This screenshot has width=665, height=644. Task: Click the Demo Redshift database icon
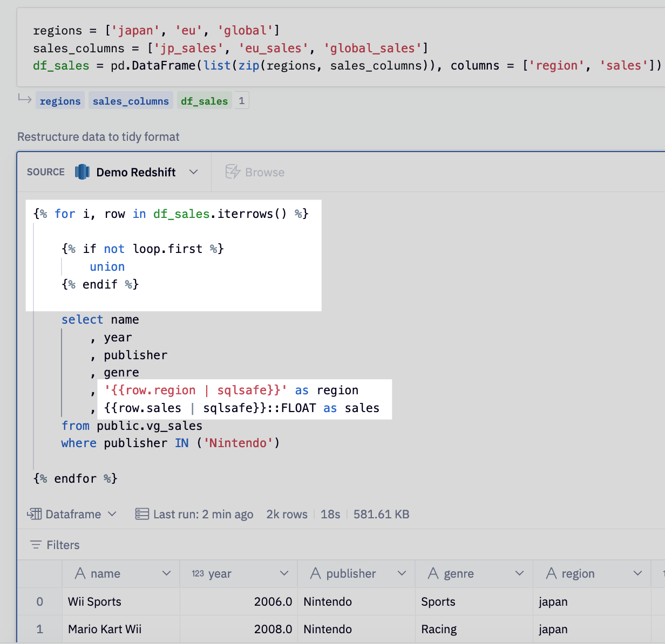pyautogui.click(x=82, y=172)
